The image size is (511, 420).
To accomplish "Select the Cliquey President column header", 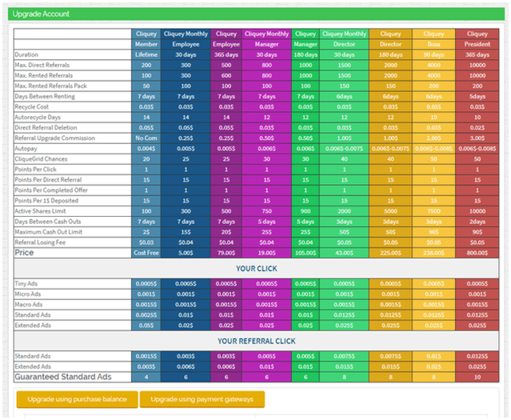I will [477, 39].
